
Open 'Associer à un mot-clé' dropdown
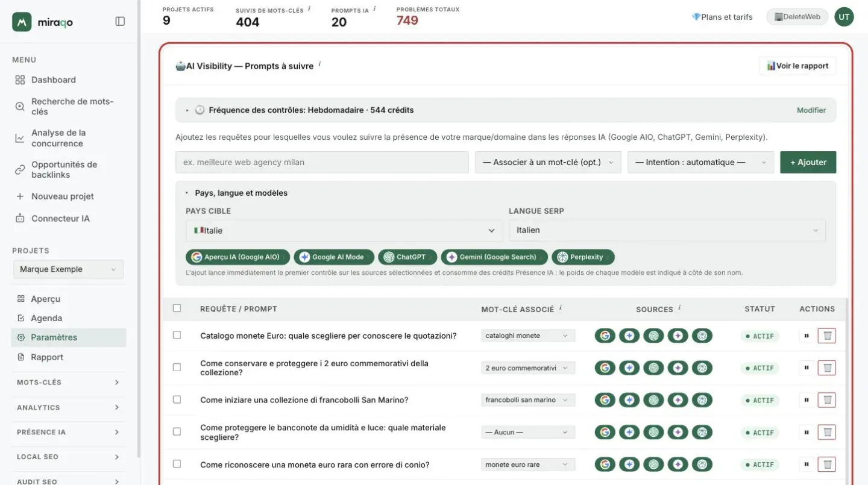click(548, 162)
